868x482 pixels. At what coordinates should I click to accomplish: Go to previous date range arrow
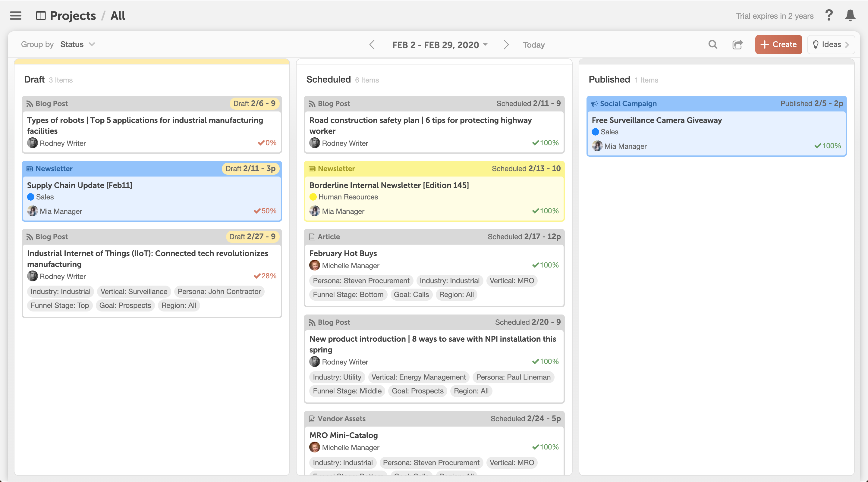coord(372,45)
